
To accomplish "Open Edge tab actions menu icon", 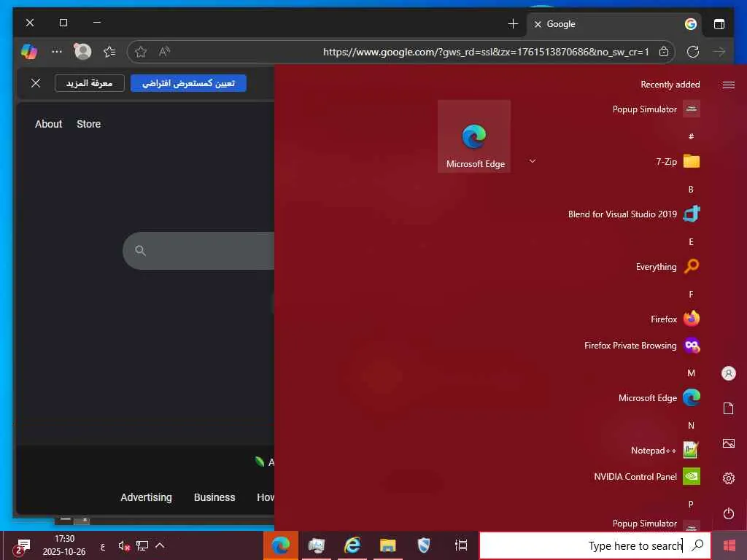I will [x=719, y=24].
